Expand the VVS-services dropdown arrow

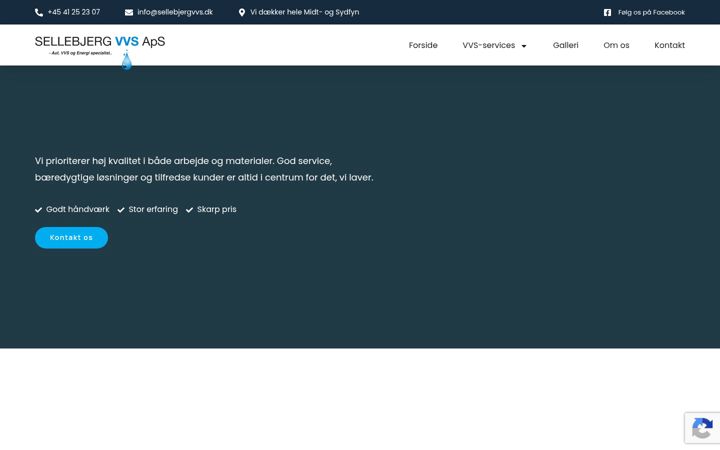[524, 46]
